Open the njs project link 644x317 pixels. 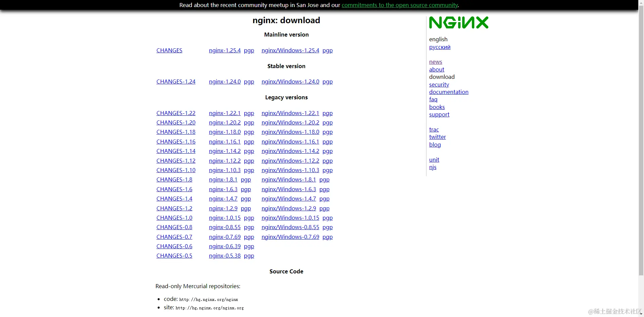433,167
